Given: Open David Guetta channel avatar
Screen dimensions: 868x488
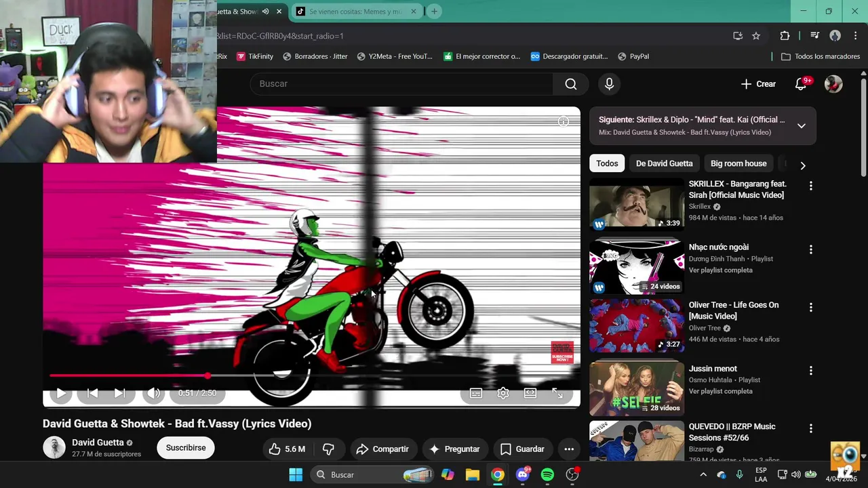Looking at the screenshot, I should pos(54,447).
